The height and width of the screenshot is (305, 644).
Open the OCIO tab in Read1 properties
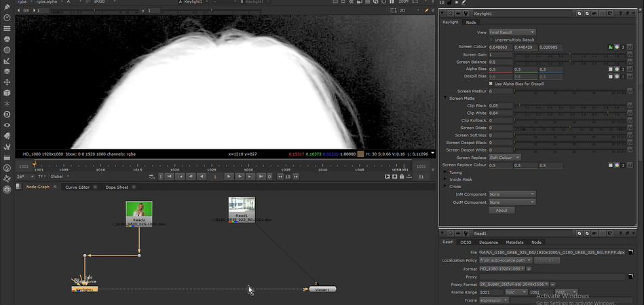pyautogui.click(x=466, y=242)
